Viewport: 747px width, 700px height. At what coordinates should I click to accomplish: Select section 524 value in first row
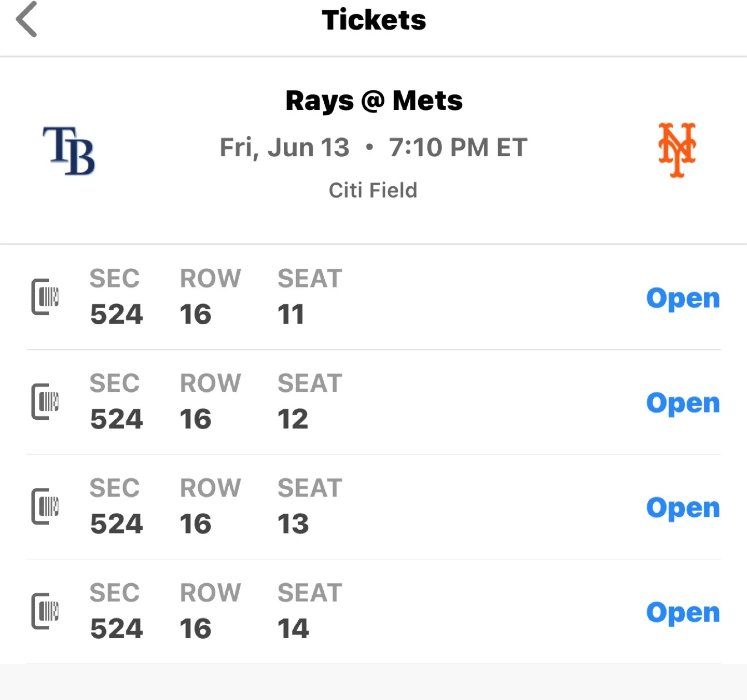[x=117, y=314]
